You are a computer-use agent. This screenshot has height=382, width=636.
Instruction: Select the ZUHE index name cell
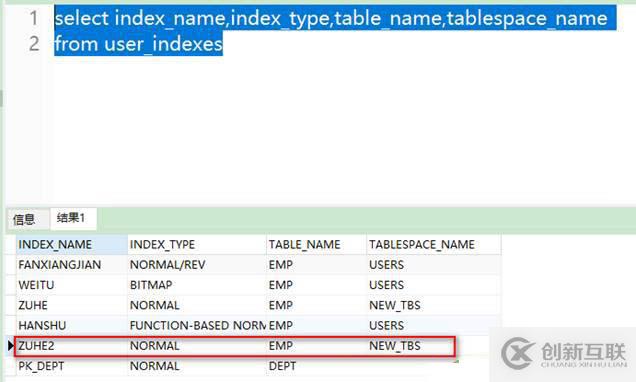pos(72,305)
